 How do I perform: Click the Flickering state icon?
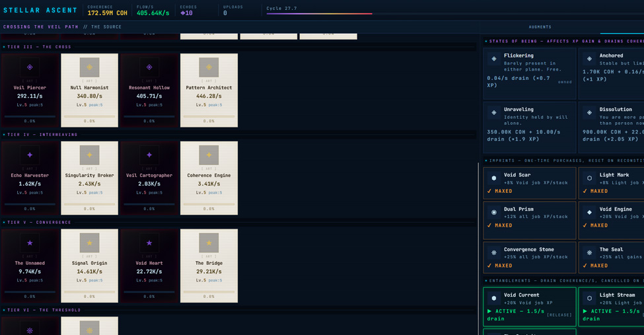pyautogui.click(x=494, y=59)
